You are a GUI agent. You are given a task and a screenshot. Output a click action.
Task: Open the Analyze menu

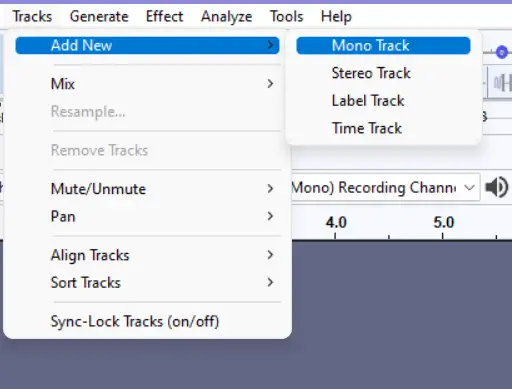pos(226,16)
